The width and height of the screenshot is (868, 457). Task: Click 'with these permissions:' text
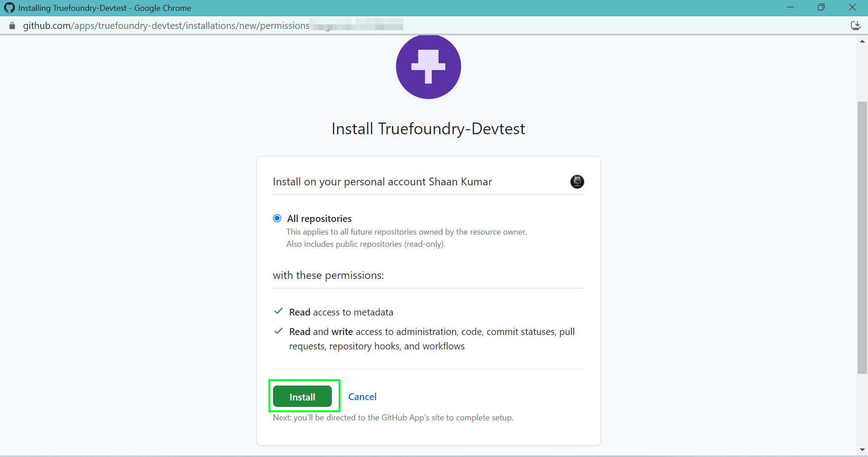coord(328,275)
